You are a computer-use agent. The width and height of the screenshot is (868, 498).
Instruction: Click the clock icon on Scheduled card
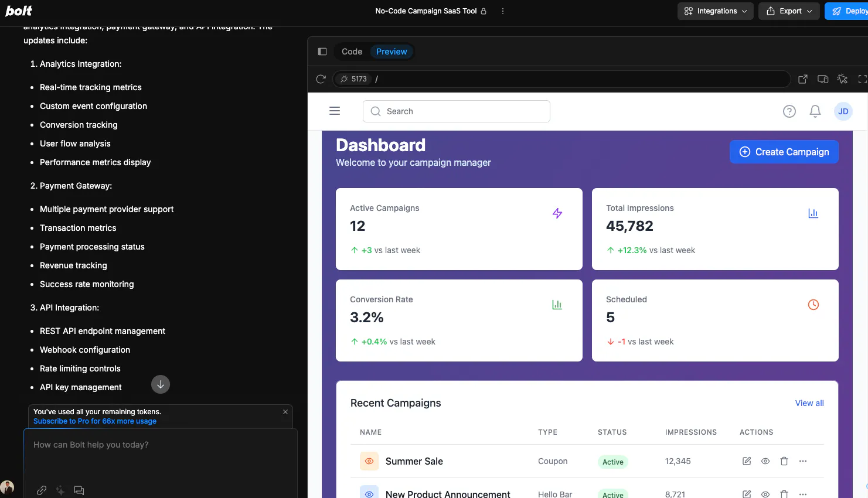[x=813, y=305]
